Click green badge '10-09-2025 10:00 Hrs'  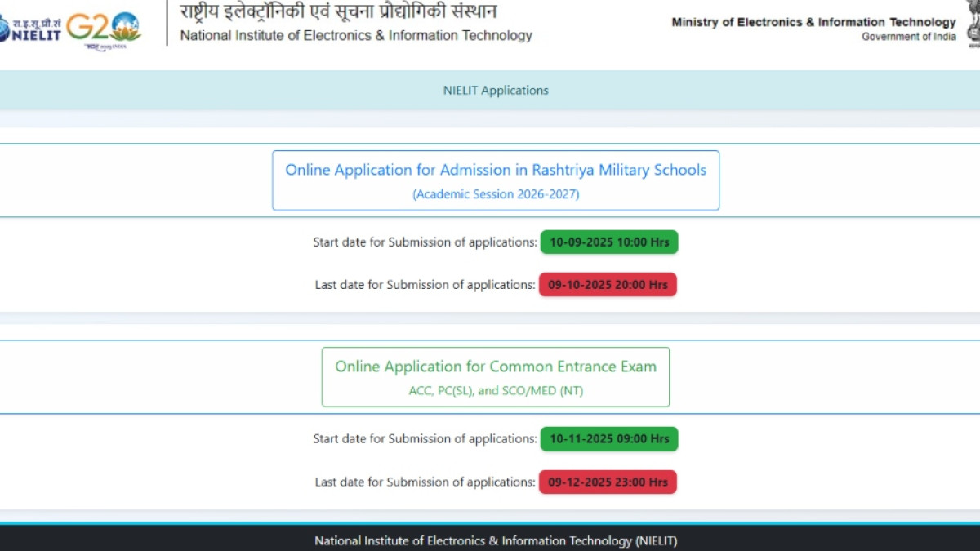(x=609, y=242)
